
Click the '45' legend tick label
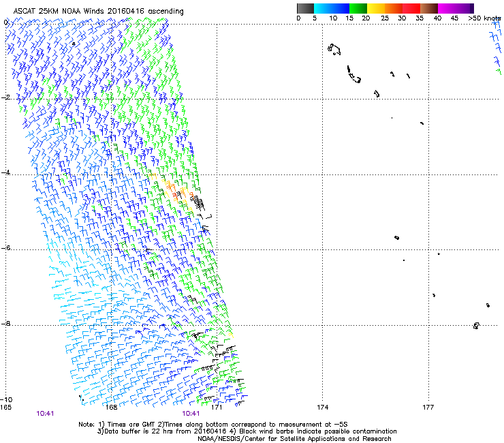point(454,18)
